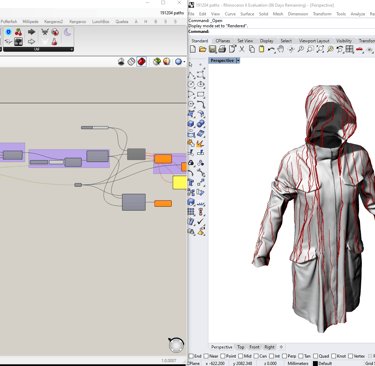Switch to the Viewport Layout toolbar tab
The height and width of the screenshot is (366, 375).
coord(314,41)
